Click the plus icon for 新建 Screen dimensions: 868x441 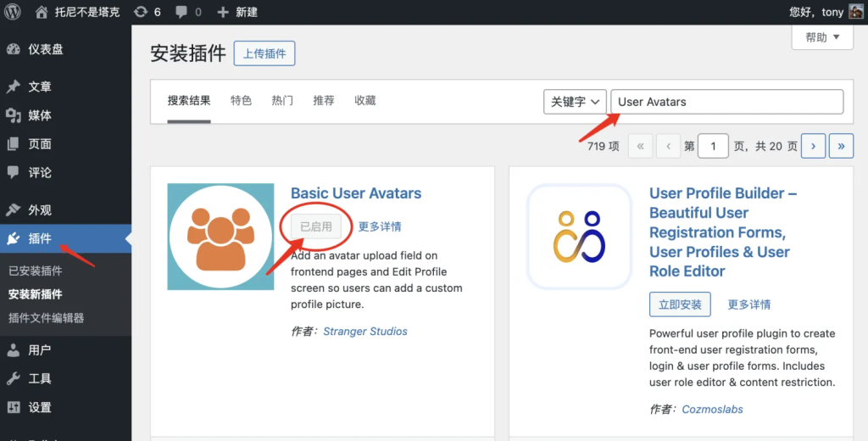tap(223, 12)
